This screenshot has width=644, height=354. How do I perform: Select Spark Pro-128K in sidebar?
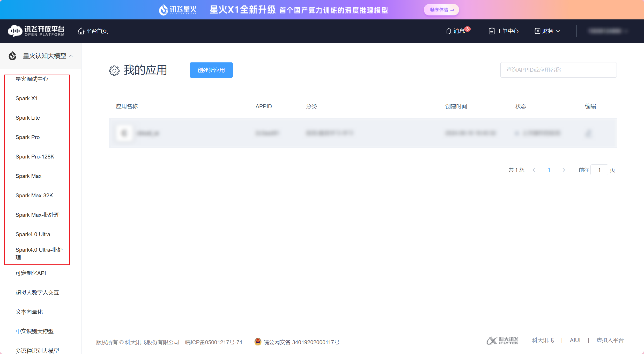[x=35, y=157]
